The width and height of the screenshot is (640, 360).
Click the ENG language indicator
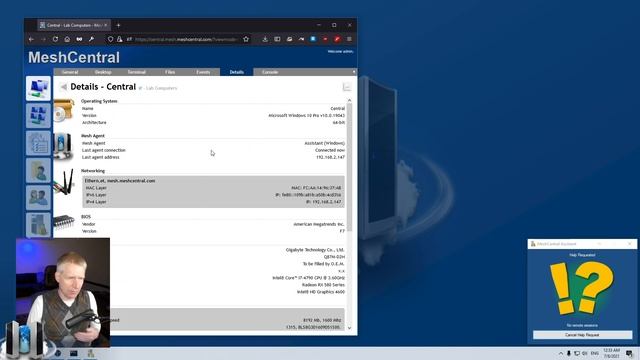tap(595, 353)
